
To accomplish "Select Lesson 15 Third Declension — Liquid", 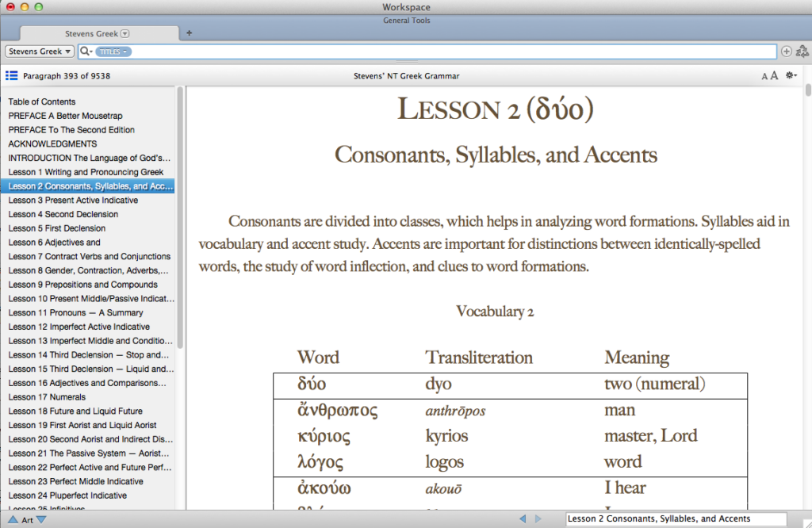I will click(x=87, y=369).
